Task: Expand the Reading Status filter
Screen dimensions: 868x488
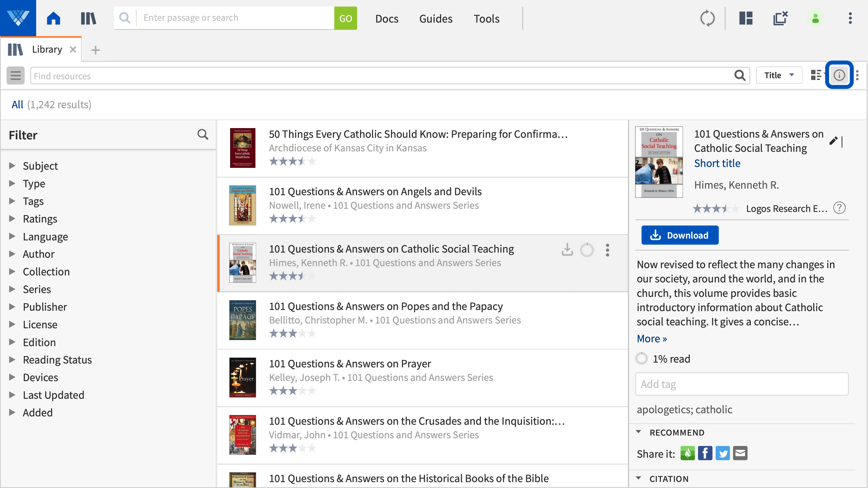Action: (x=12, y=359)
